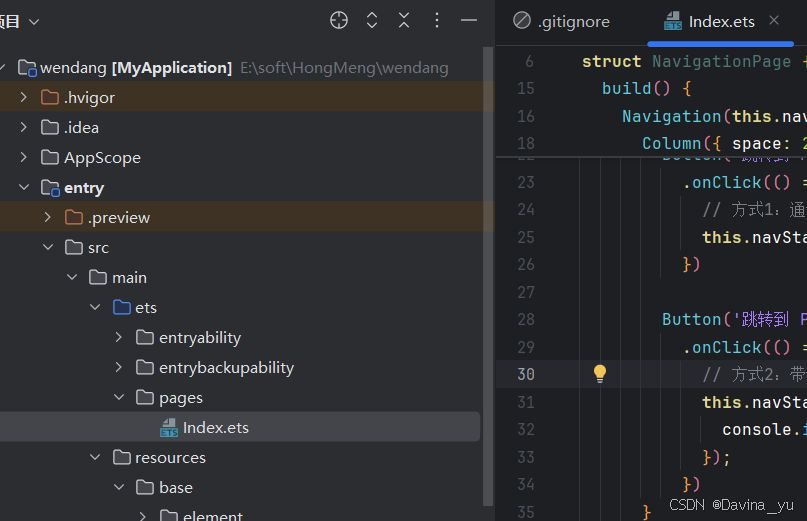Open the project panel options menu
807x521 pixels.
point(436,21)
